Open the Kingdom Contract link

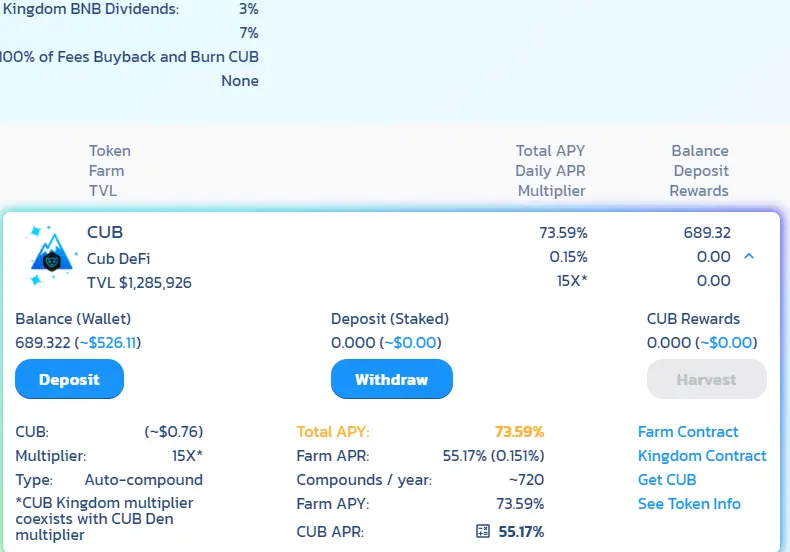pyautogui.click(x=702, y=456)
